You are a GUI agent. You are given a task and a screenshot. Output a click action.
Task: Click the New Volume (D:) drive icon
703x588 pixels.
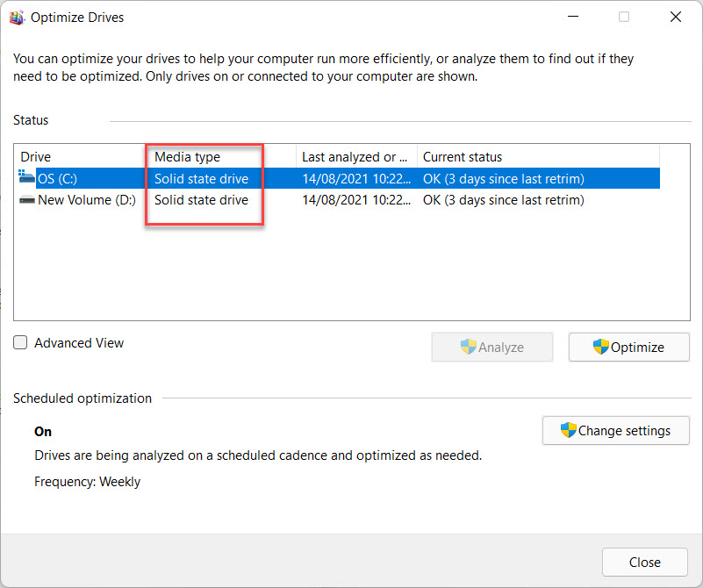pyautogui.click(x=26, y=200)
